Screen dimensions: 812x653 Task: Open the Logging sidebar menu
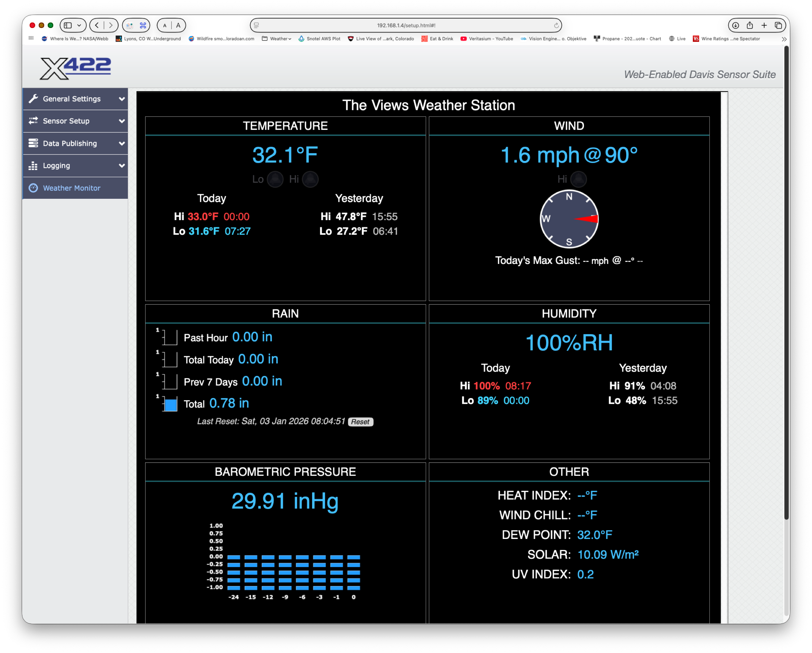[x=56, y=166]
